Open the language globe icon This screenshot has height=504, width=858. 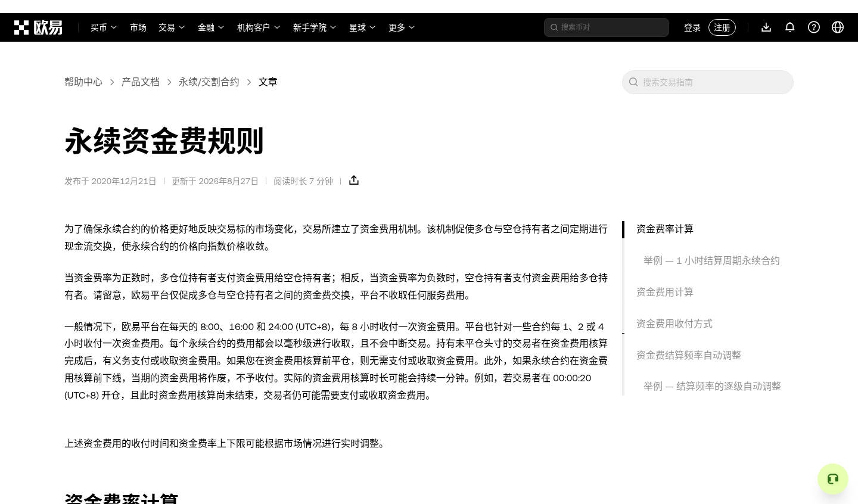point(838,27)
